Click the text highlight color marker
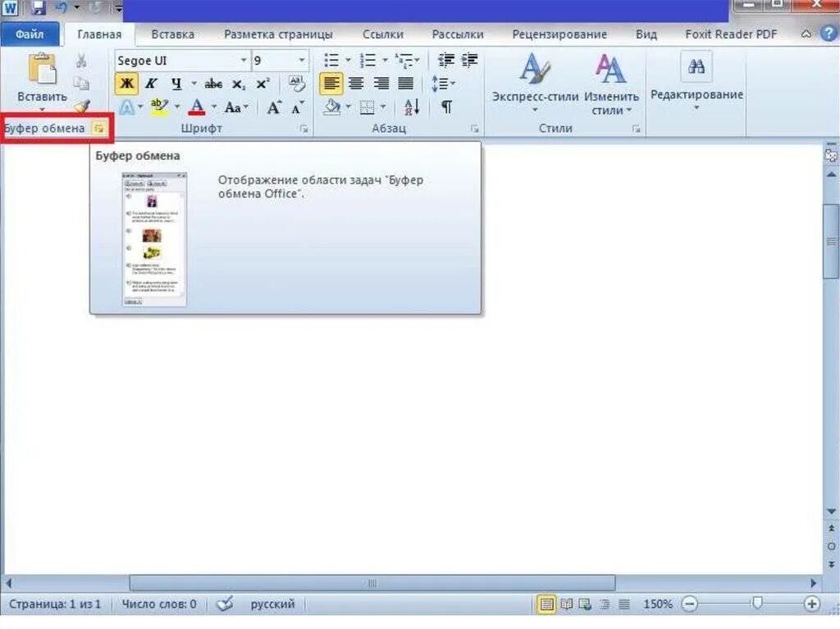 point(159,106)
